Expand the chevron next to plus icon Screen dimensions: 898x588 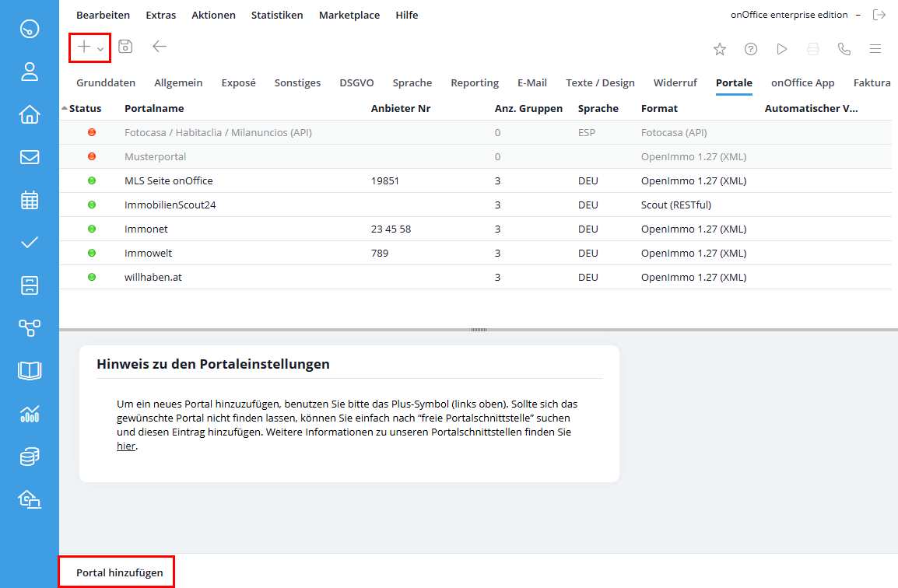(100, 49)
